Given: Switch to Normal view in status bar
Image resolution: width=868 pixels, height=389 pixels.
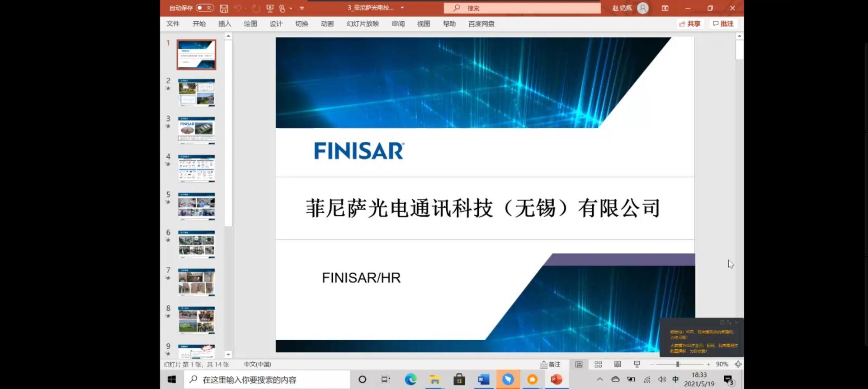Looking at the screenshot, I should point(579,364).
